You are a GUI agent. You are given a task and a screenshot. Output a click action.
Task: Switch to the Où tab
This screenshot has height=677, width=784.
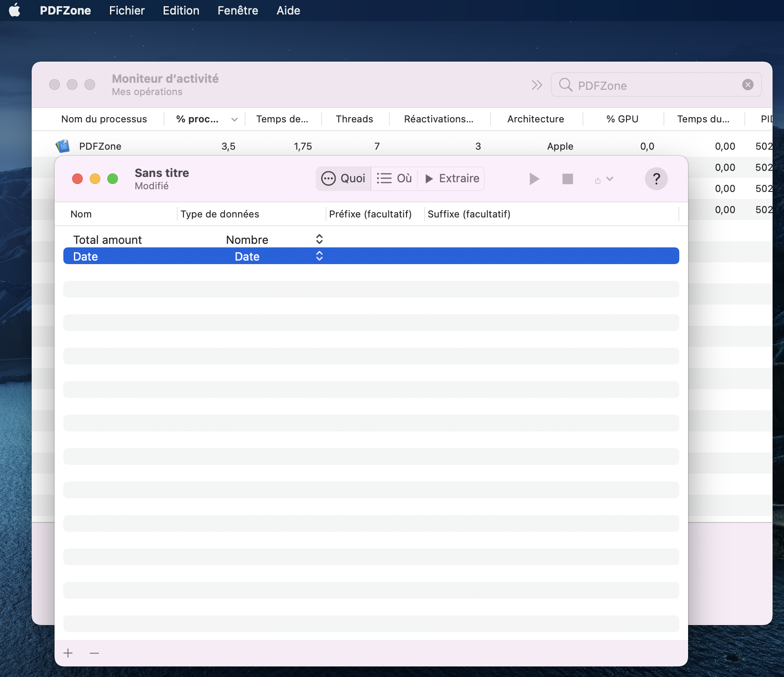(394, 178)
